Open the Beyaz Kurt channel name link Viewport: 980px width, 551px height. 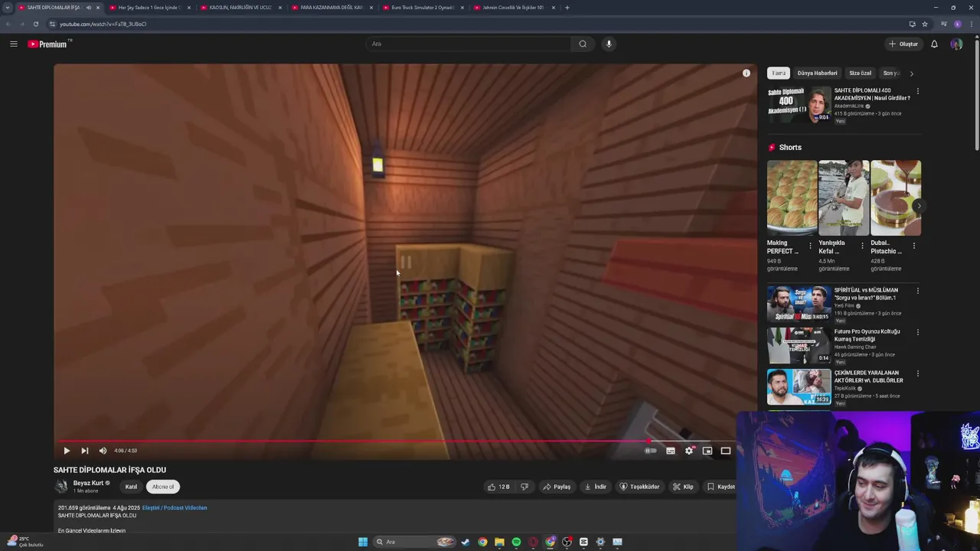[x=88, y=483]
